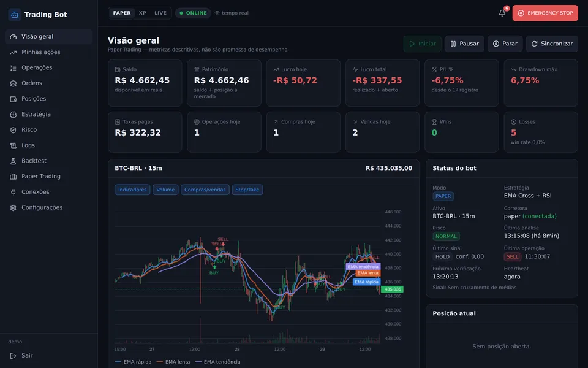Click the BTC-BRL · 15m chart title
The height and width of the screenshot is (368, 588).
coord(138,168)
